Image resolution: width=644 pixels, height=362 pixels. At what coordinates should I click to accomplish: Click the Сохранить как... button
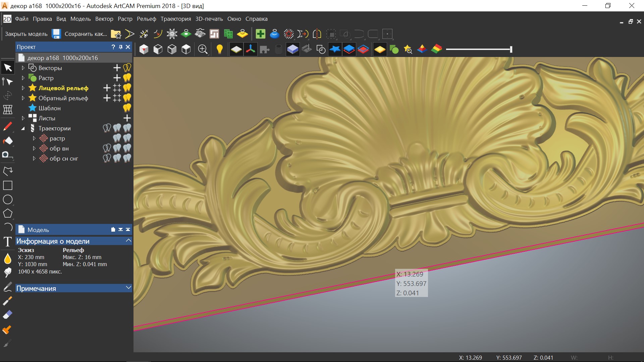[86, 34]
